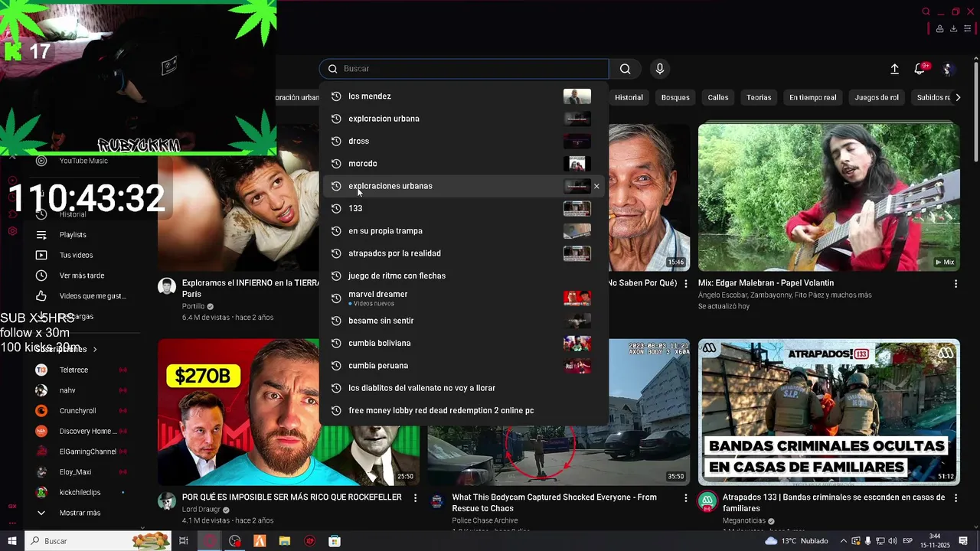Open options menu for Mix Edgar Malebran
The width and height of the screenshot is (980, 551).
click(955, 284)
